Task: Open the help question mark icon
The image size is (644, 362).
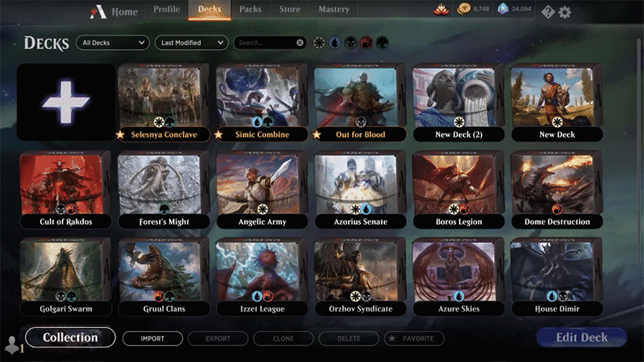Action: tap(548, 12)
